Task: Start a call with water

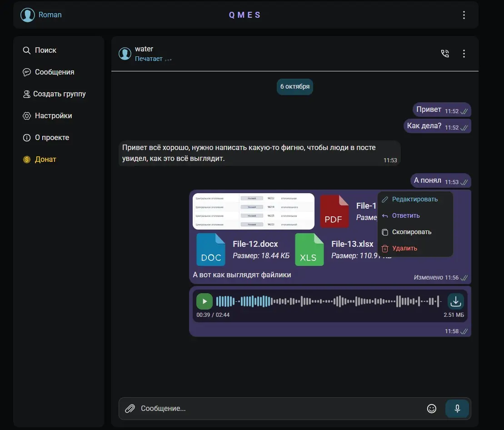Action: [445, 53]
